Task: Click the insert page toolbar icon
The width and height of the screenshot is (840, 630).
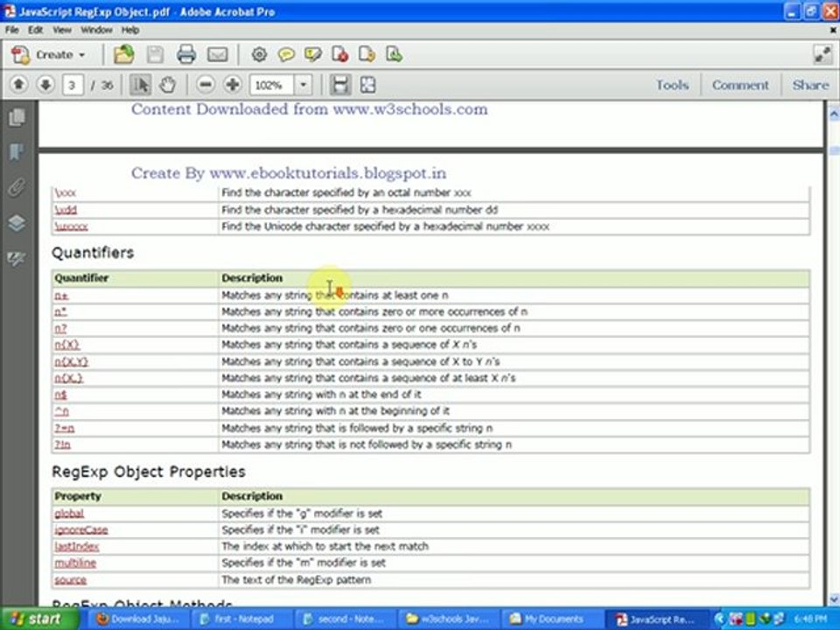Action: click(395, 54)
